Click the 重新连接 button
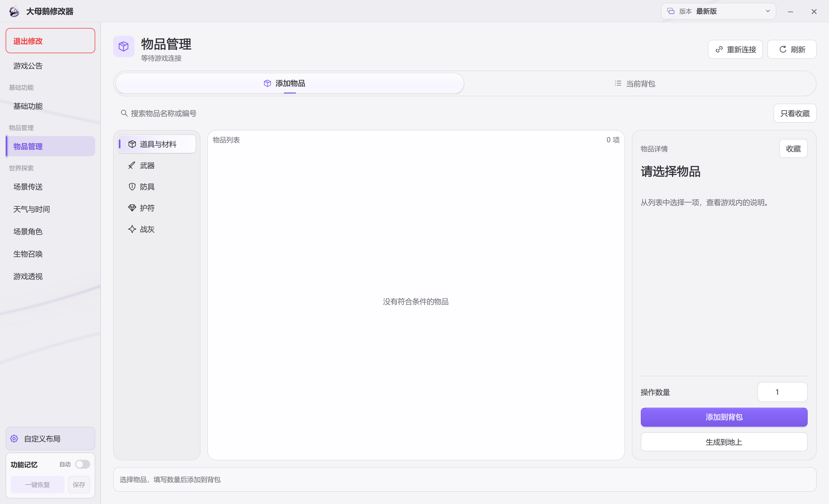The height and width of the screenshot is (504, 829). point(735,50)
